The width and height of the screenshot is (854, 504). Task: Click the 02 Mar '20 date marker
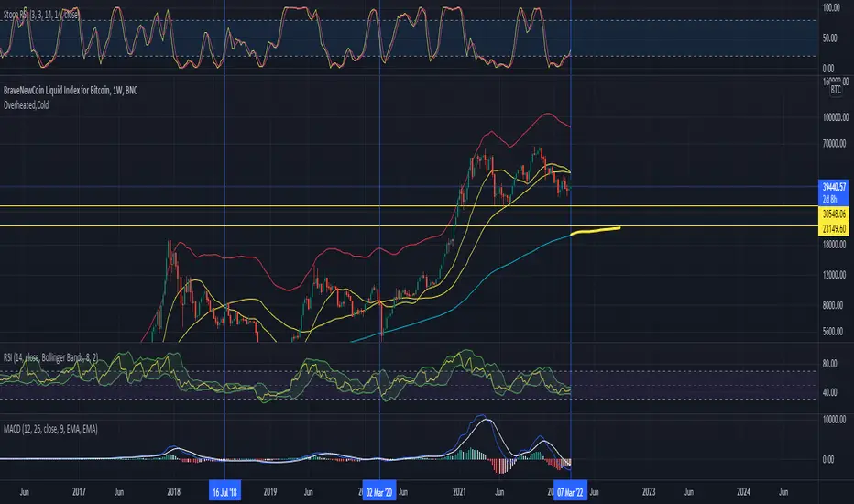(379, 493)
